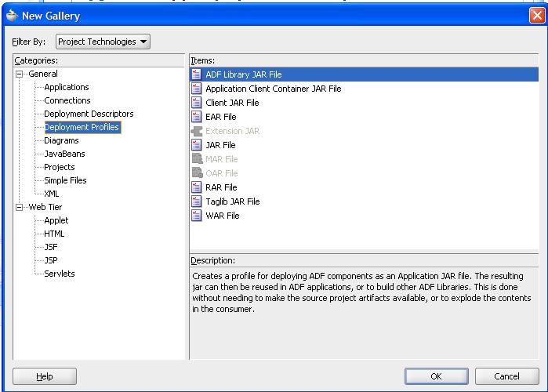The width and height of the screenshot is (548, 392).
Task: Click the RAR File icon
Action: [197, 187]
